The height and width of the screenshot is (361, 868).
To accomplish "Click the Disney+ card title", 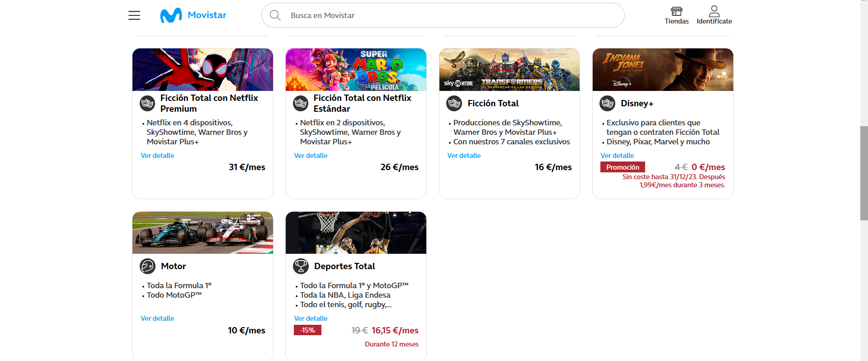I will (x=637, y=104).
